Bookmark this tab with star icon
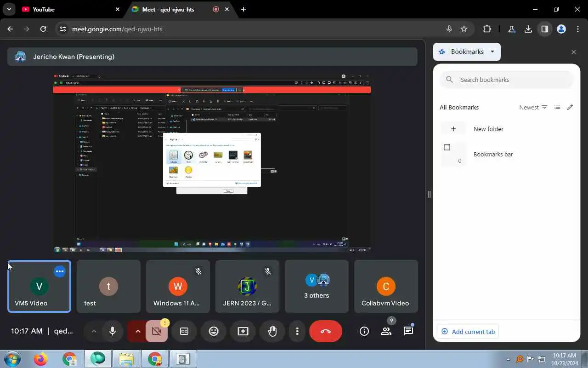Screen dimensions: 588x368 (x=464, y=29)
